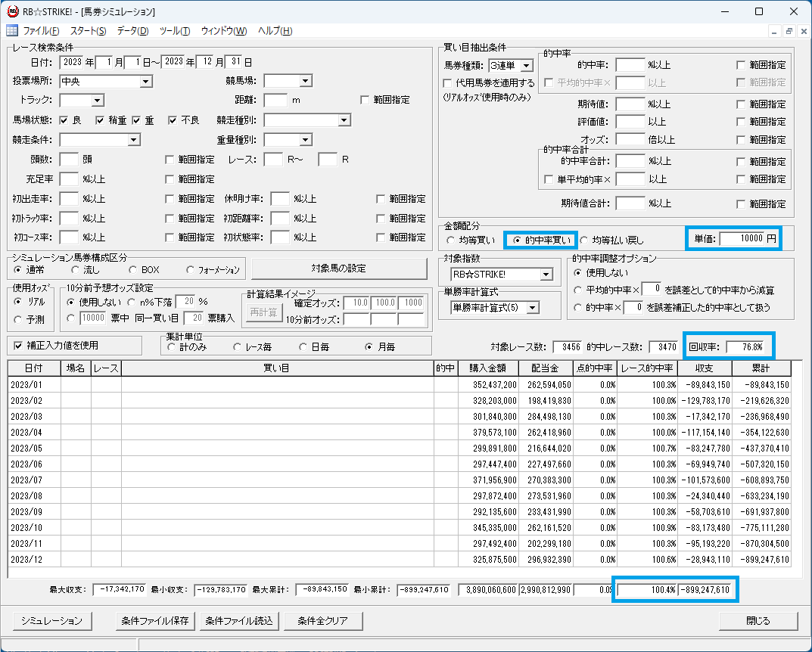The width and height of the screenshot is (812, 652).
Task: Click 条件ファイル保存 button
Action: (x=155, y=620)
